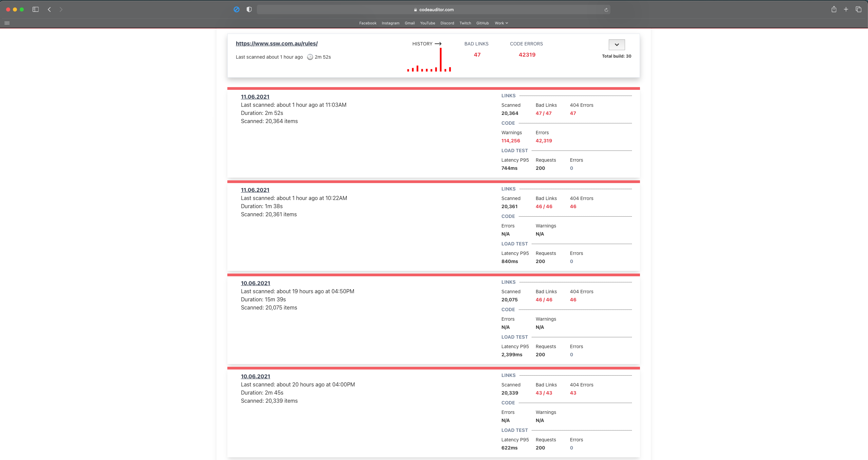The height and width of the screenshot is (460, 868).
Task: Click the share icon in the toolbar
Action: click(833, 9)
